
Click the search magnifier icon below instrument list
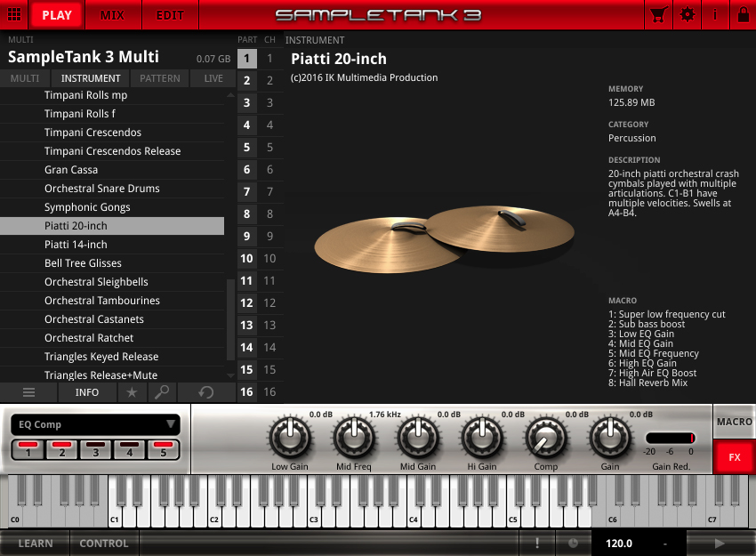click(159, 392)
